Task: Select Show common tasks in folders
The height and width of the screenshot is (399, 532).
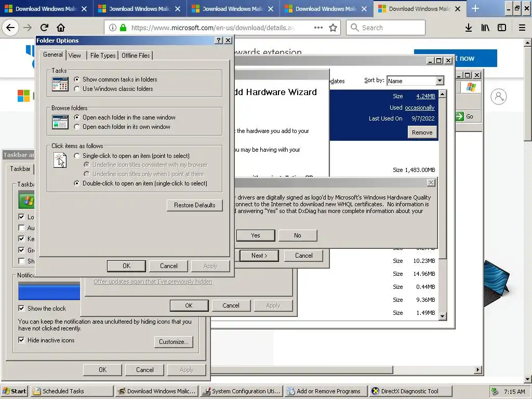Action: coord(77,79)
